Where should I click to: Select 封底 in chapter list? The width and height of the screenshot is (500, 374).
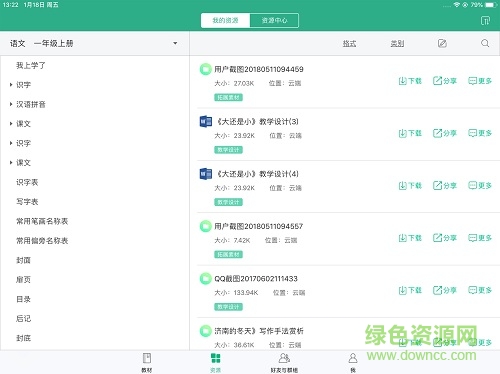point(23,338)
